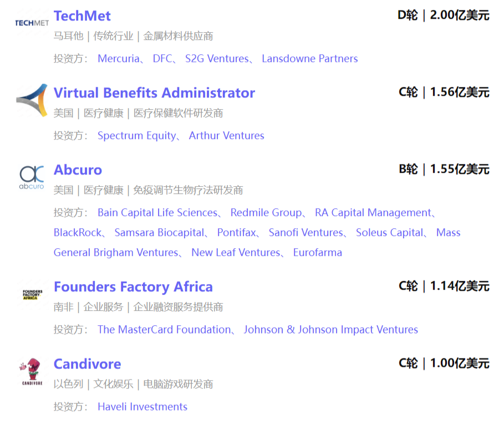The image size is (504, 426).
Task: Click the Virtual Benefits Administrator logo
Action: 32,100
